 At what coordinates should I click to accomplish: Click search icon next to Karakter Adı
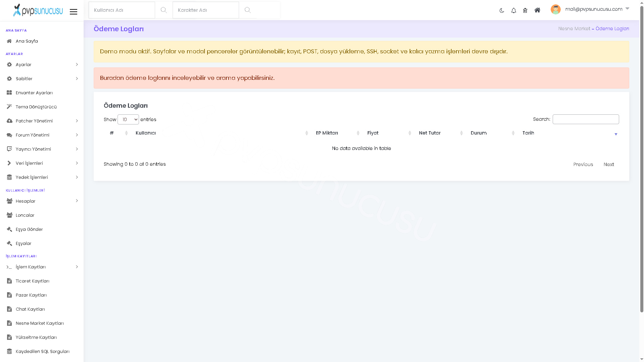click(247, 10)
